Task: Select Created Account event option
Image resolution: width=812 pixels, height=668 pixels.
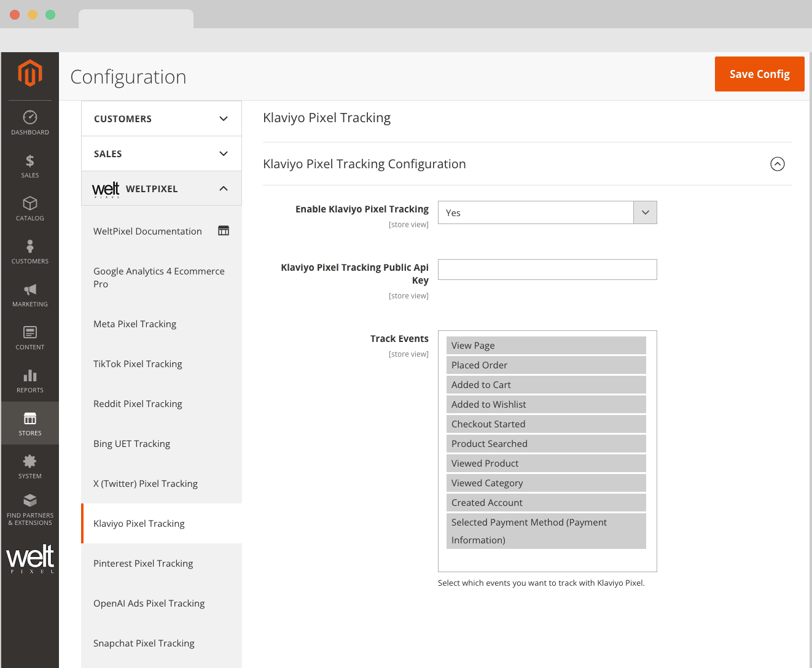Action: click(x=546, y=503)
